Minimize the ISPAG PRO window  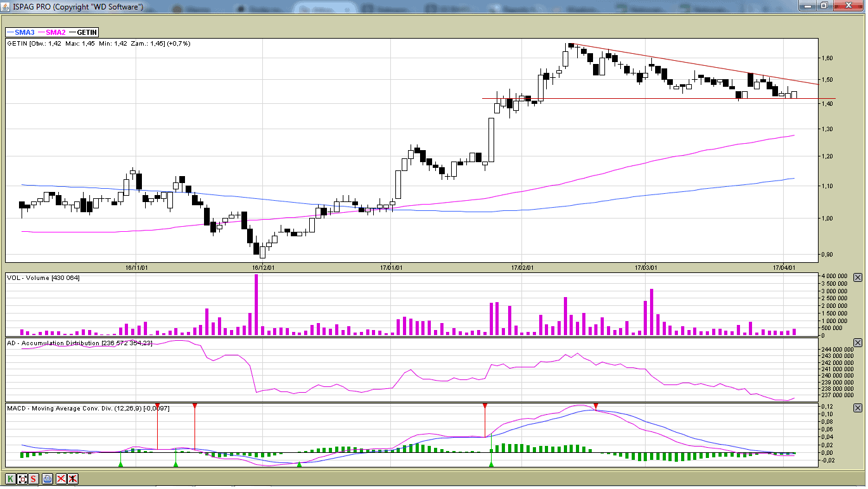[807, 5]
